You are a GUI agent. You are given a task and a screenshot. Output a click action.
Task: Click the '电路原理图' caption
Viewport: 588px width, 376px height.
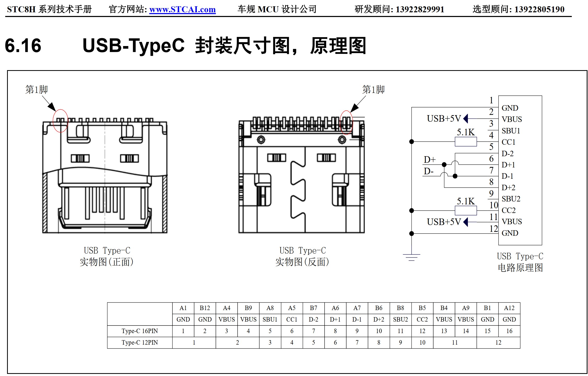[520, 268]
